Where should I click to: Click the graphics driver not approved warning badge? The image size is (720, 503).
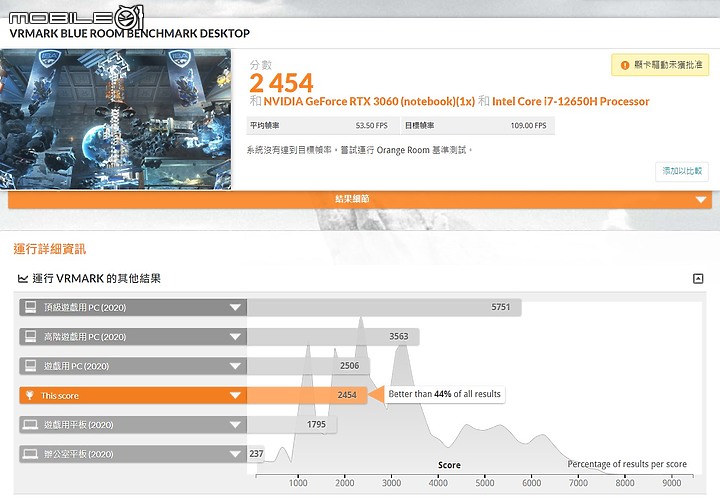point(660,65)
